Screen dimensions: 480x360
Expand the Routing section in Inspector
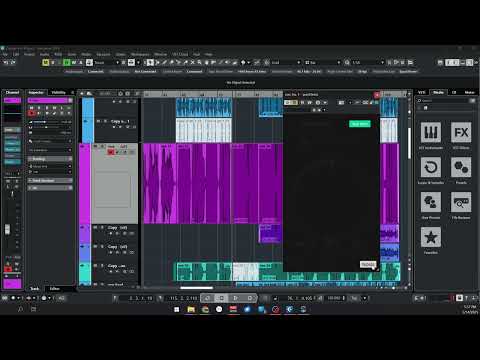50,159
